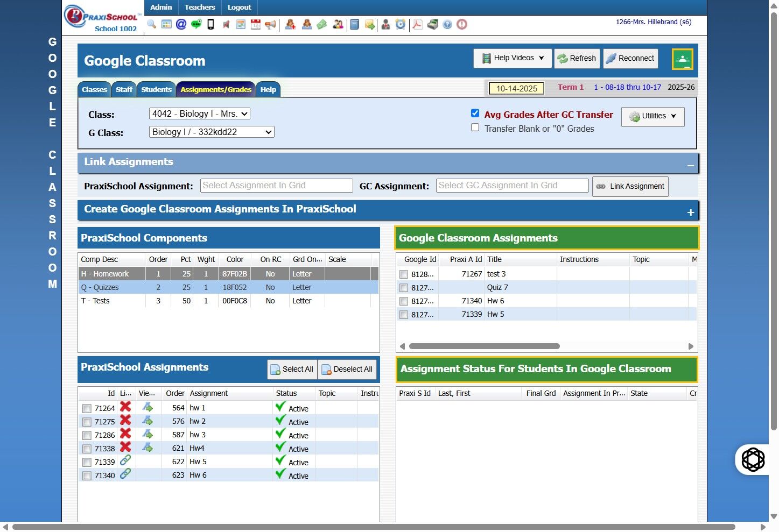Open the Teachers menu

(x=200, y=8)
